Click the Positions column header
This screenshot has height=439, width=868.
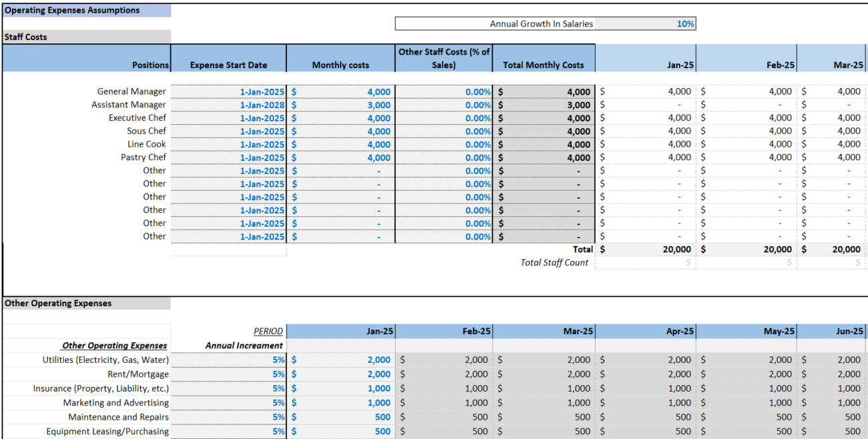87,58
